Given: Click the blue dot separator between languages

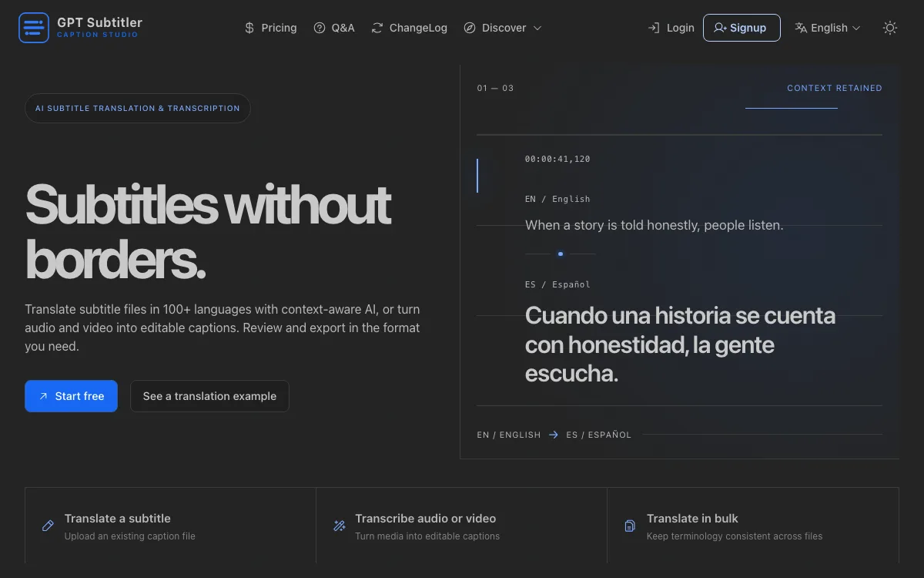Looking at the screenshot, I should pos(561,254).
